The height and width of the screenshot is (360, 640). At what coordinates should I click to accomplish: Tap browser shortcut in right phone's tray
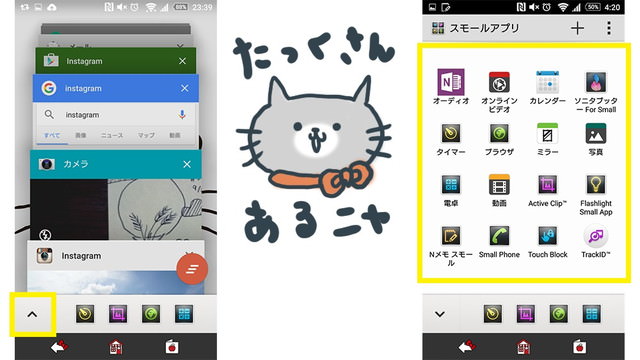coord(558,314)
